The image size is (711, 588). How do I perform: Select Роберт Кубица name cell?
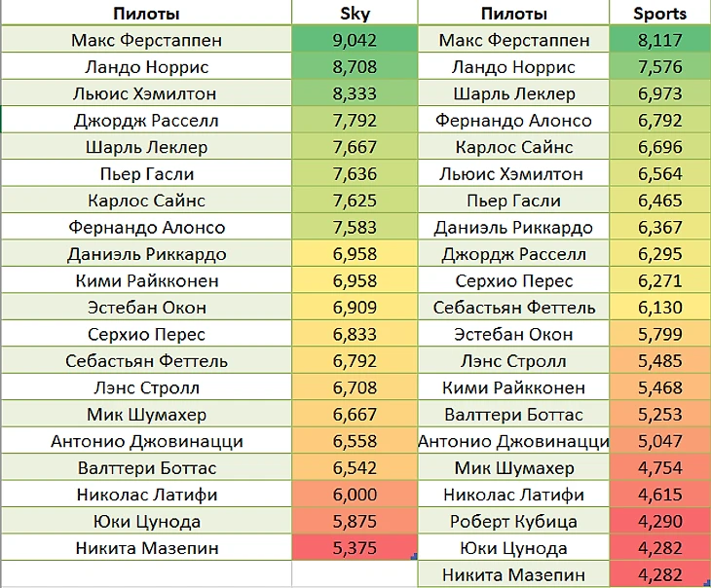pyautogui.click(x=513, y=522)
